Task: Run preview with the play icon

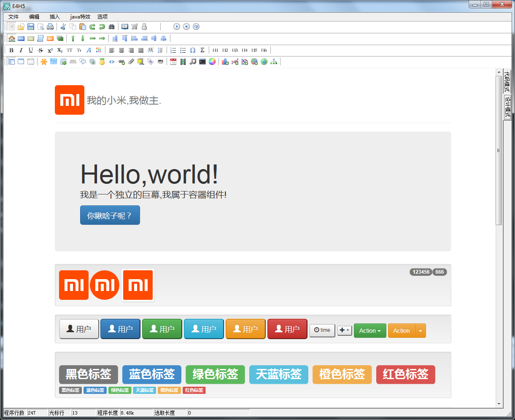Action: click(x=177, y=27)
